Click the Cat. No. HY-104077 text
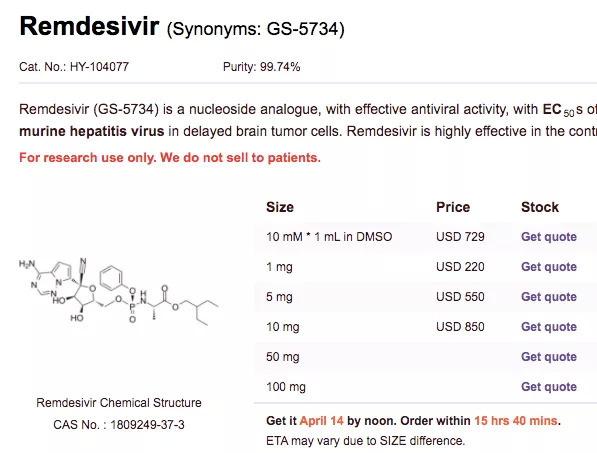The image size is (597, 453). pos(74,67)
